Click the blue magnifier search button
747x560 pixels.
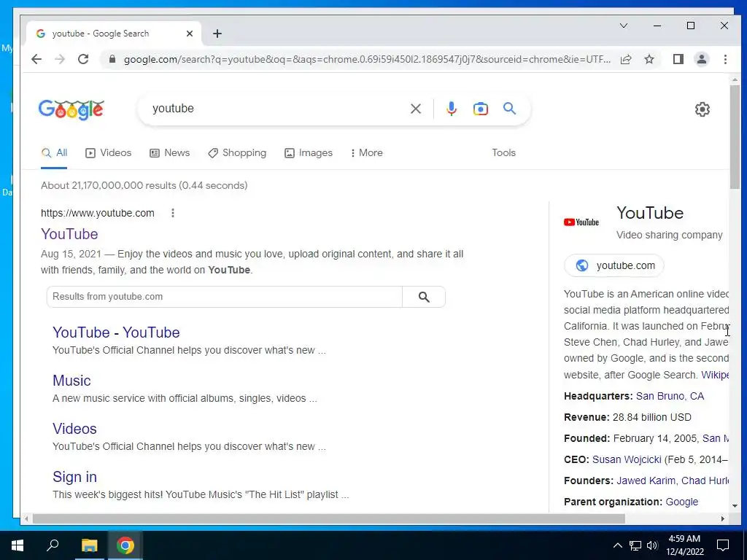(x=509, y=109)
